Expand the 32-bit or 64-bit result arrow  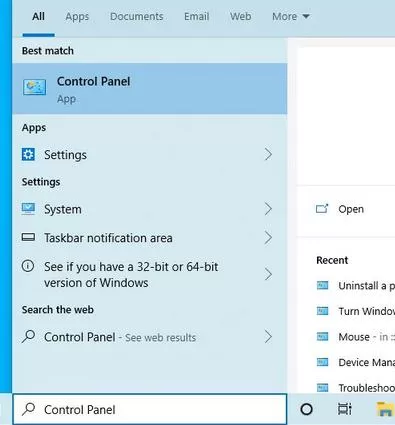268,274
